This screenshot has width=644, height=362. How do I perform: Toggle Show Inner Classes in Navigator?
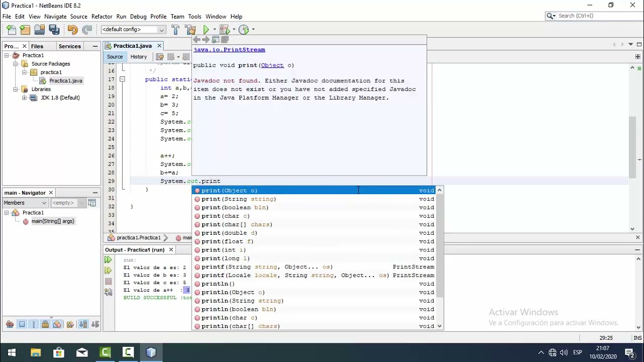(57, 324)
